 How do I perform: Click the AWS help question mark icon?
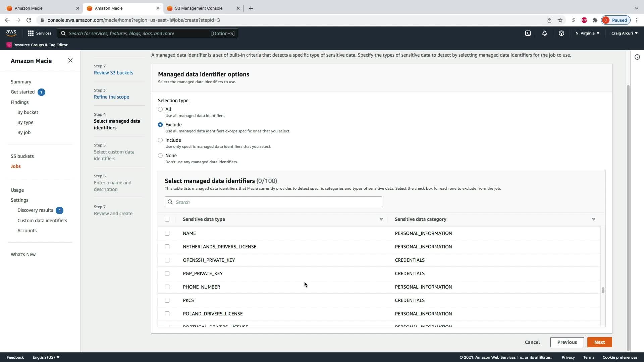tap(561, 33)
